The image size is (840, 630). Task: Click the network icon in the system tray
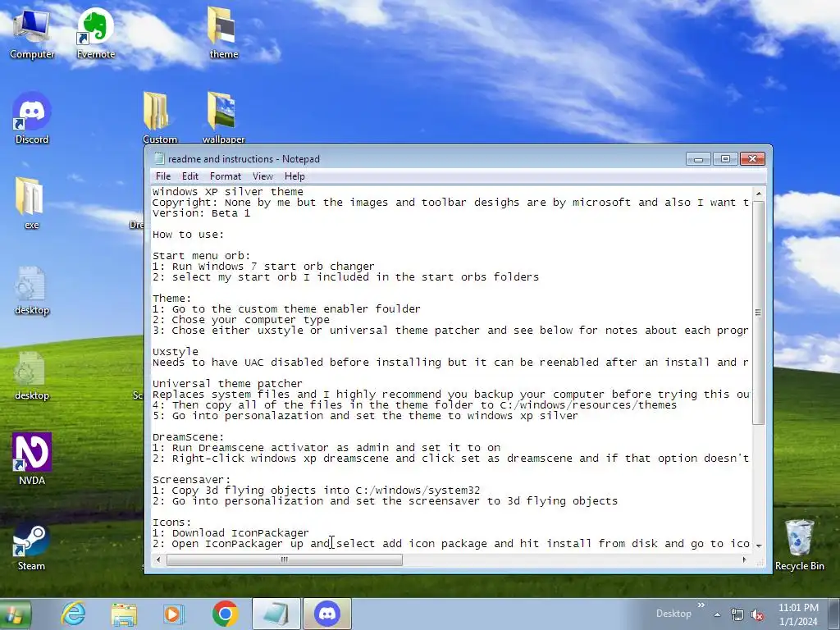(737, 614)
